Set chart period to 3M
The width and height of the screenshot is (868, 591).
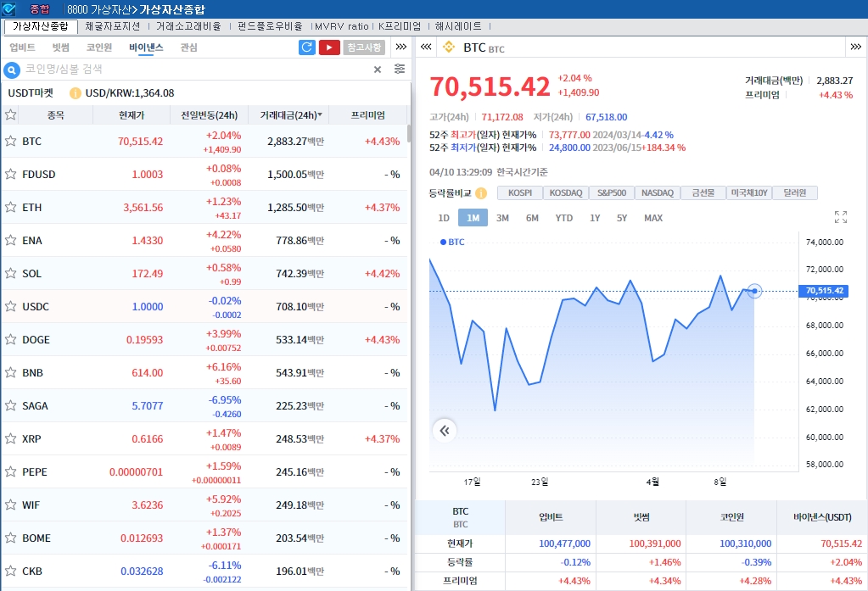pyautogui.click(x=502, y=218)
